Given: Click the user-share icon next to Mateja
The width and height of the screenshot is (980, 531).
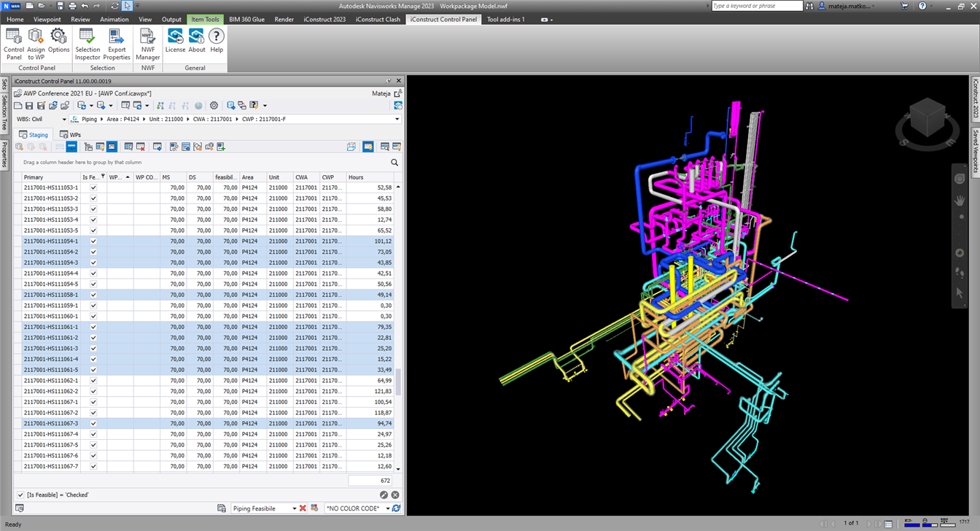Looking at the screenshot, I should click(x=397, y=93).
